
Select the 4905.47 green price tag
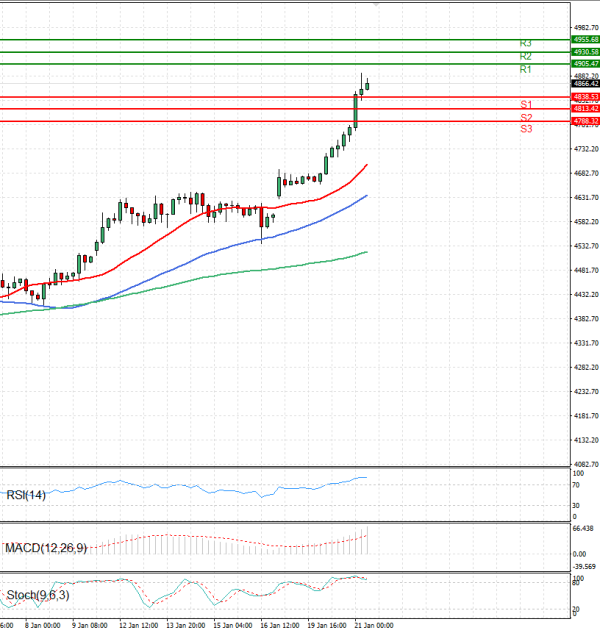(x=585, y=63)
